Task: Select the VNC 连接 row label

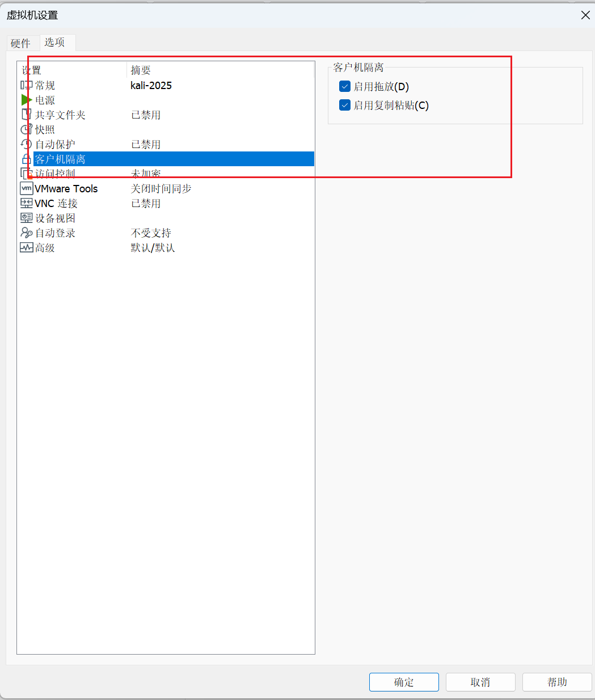Action: 56,203
